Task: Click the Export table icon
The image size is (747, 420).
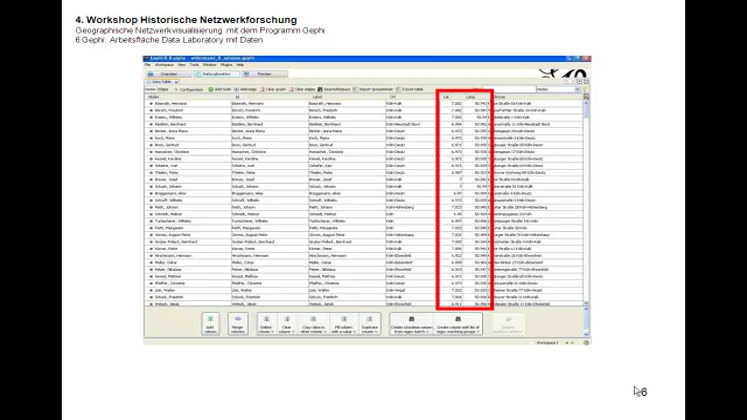Action: tap(415, 89)
